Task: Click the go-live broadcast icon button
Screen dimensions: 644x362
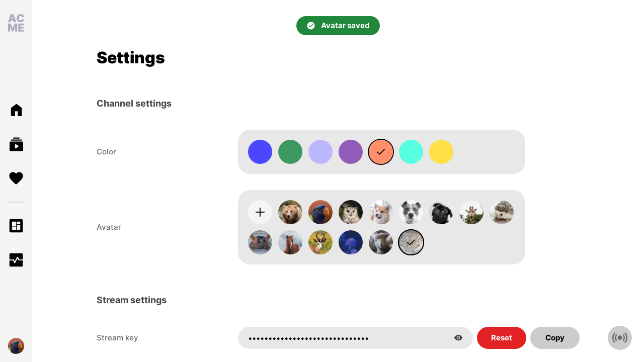Action: (620, 338)
